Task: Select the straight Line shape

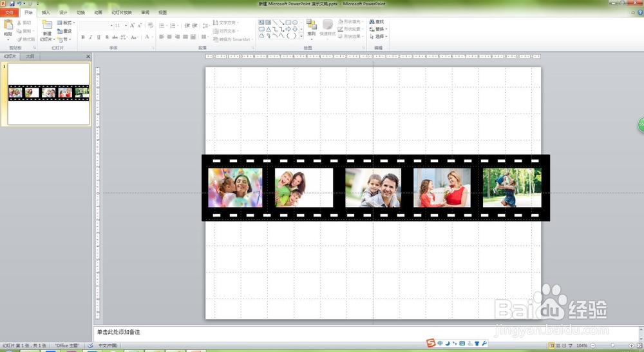Action: click(x=275, y=22)
